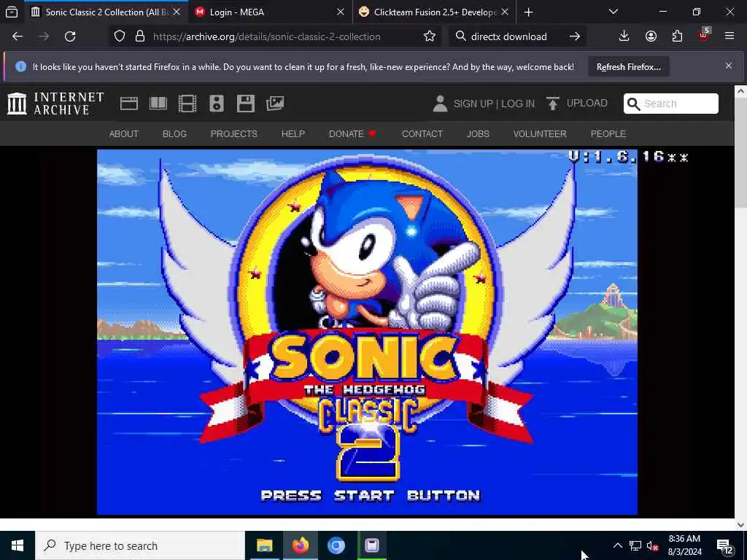Image resolution: width=747 pixels, height=560 pixels.
Task: Open the Firefox extensions puzzle icon
Action: click(x=677, y=36)
